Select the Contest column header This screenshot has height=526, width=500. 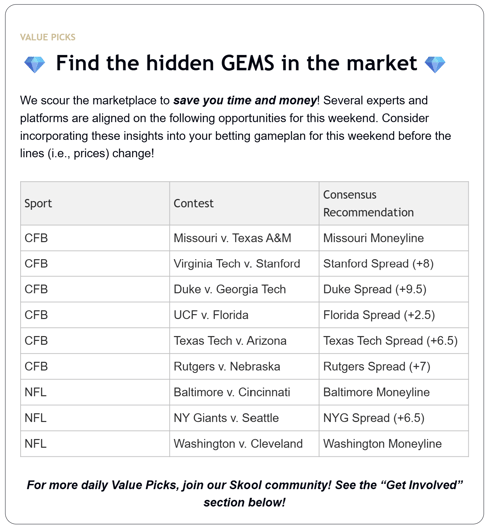244,203
